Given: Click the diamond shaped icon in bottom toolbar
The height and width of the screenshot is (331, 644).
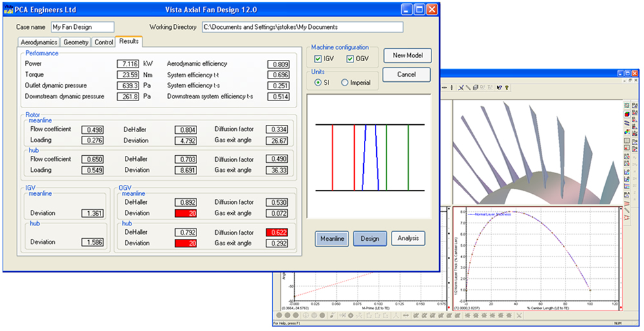Looking at the screenshot, I should tap(351, 316).
